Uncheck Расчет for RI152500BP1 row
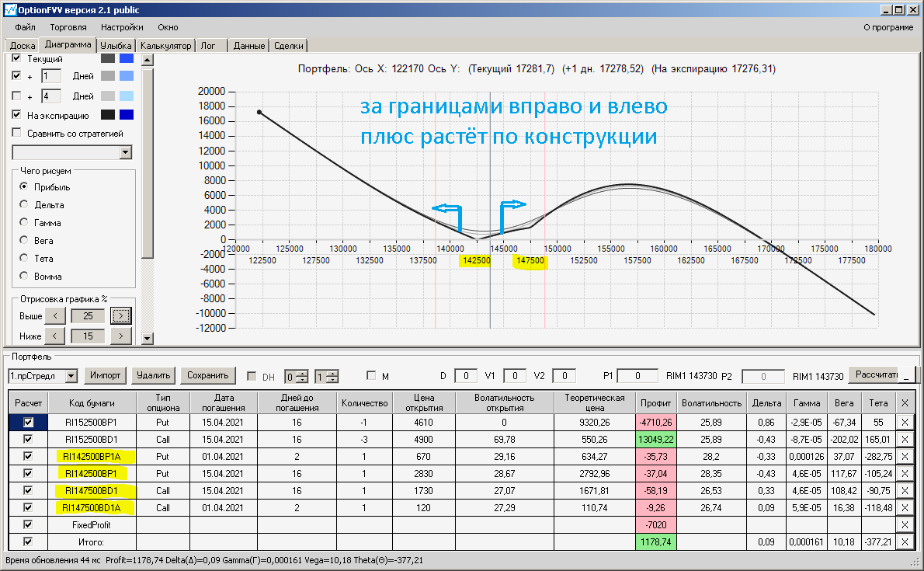The width and height of the screenshot is (924, 571). click(x=28, y=423)
